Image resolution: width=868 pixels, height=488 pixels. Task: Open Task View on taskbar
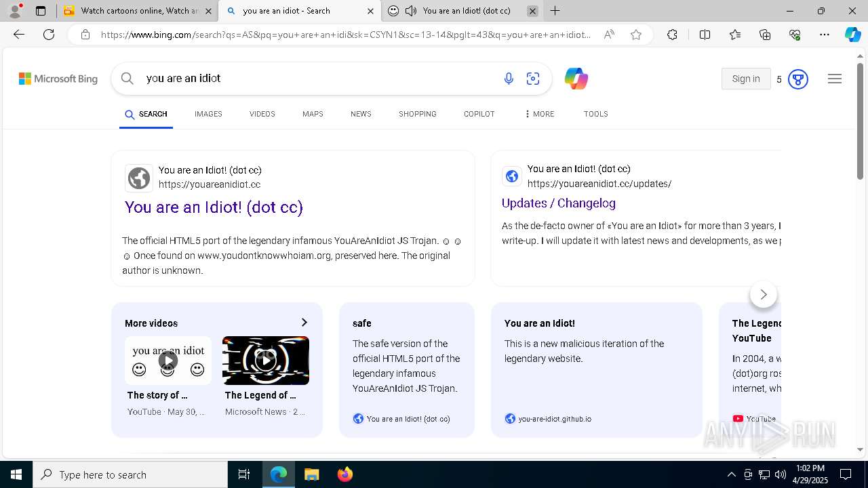click(x=244, y=474)
